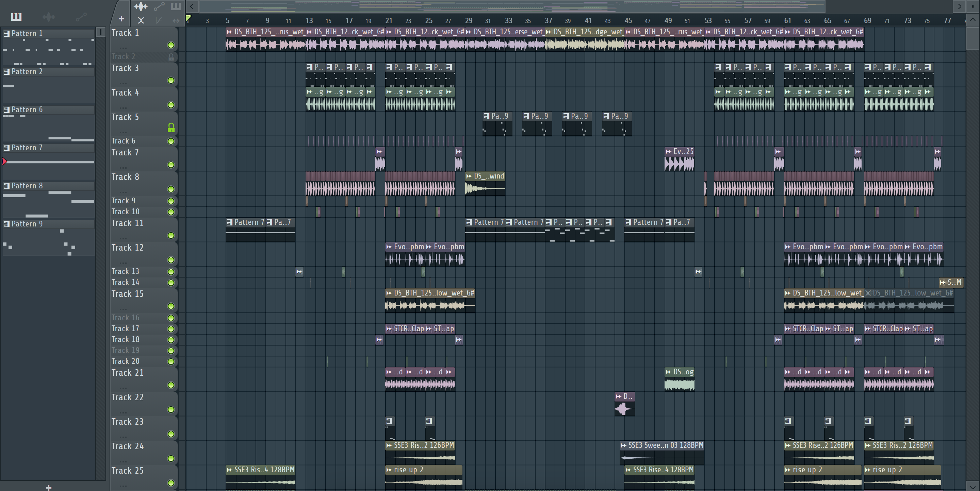Click the Track 22 name header

click(128, 397)
